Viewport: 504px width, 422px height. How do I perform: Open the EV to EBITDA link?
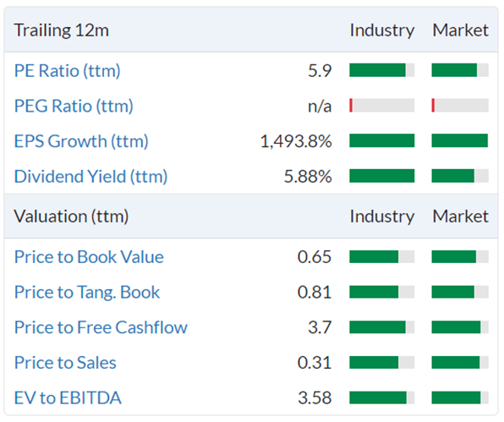68,397
